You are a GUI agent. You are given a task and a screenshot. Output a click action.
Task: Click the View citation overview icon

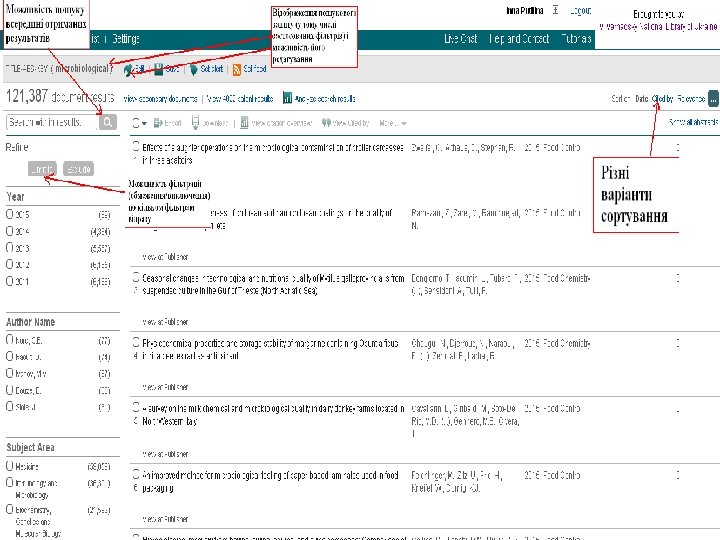[x=244, y=123]
